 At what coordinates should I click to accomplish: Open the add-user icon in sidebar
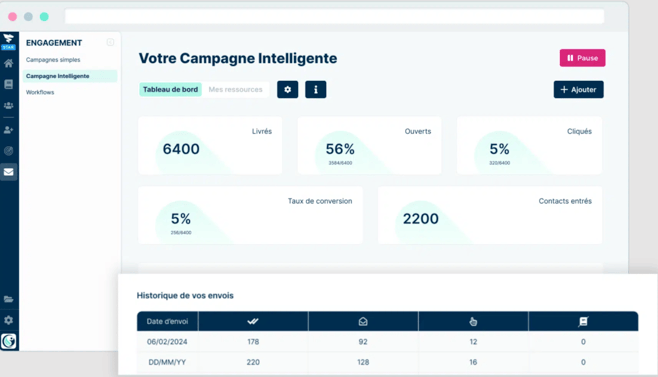pos(8,130)
